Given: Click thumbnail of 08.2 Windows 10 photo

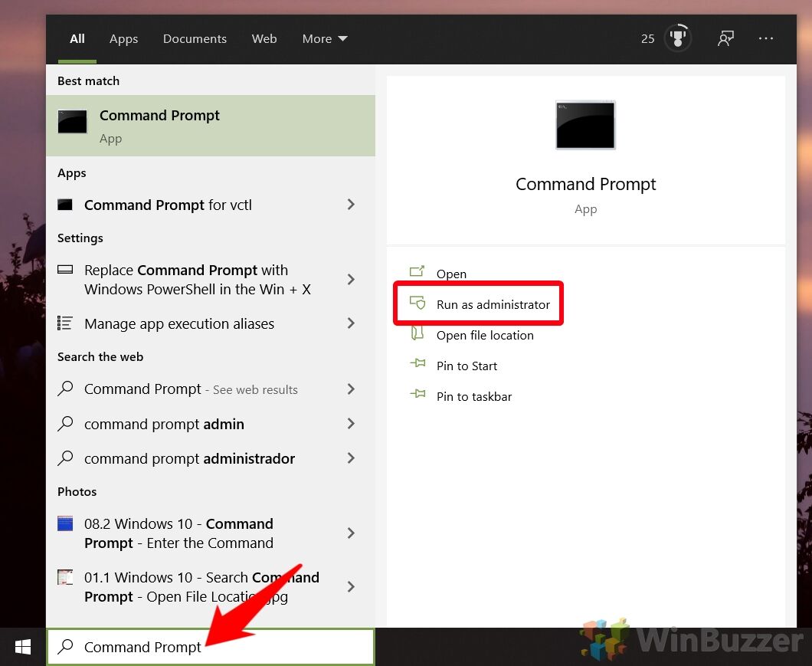Looking at the screenshot, I should [x=65, y=523].
